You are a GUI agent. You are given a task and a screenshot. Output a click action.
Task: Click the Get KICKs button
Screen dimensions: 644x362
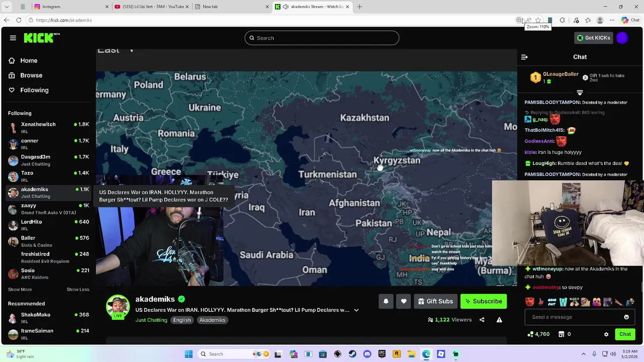pos(594,38)
